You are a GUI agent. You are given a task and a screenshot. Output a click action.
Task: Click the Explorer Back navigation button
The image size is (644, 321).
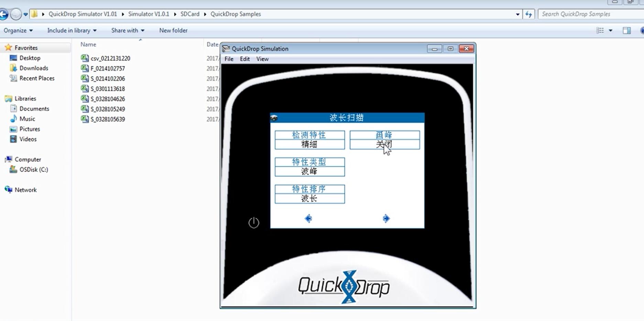[3, 14]
